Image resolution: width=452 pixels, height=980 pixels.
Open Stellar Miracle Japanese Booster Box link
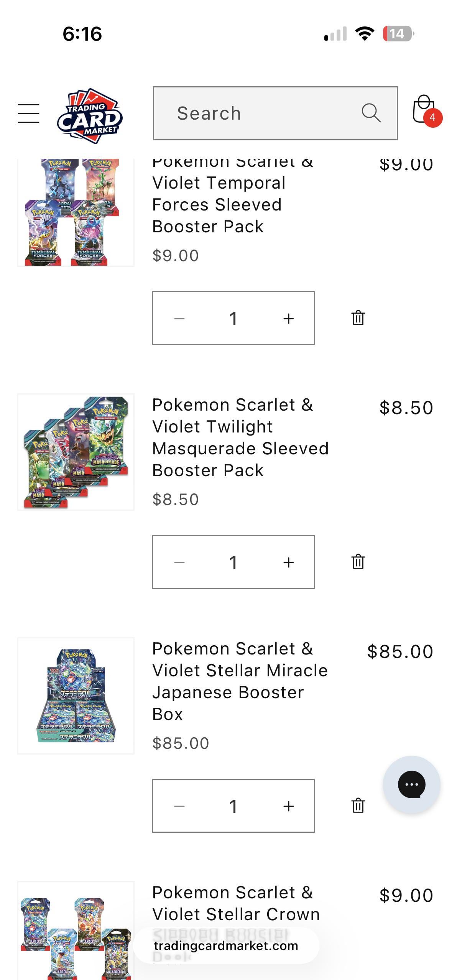coord(239,681)
